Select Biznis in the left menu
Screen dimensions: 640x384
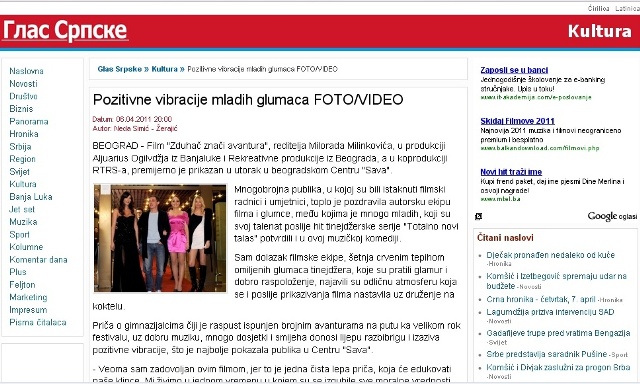pyautogui.click(x=21, y=109)
